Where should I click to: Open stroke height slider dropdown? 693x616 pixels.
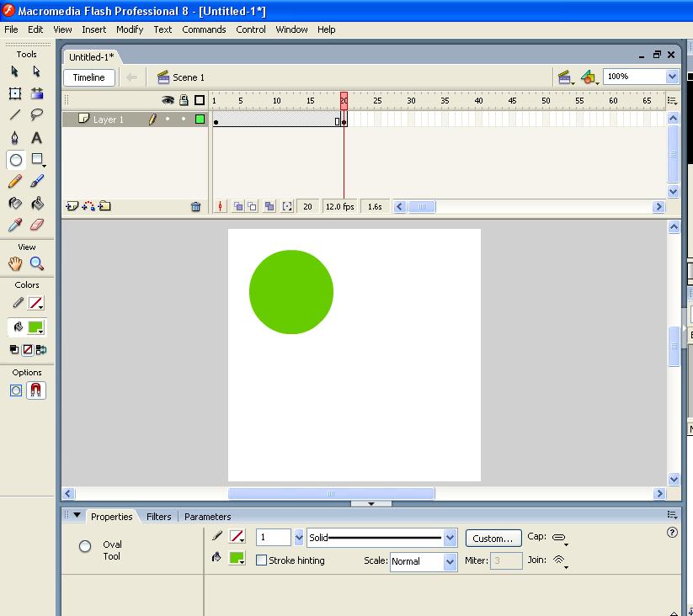point(299,538)
